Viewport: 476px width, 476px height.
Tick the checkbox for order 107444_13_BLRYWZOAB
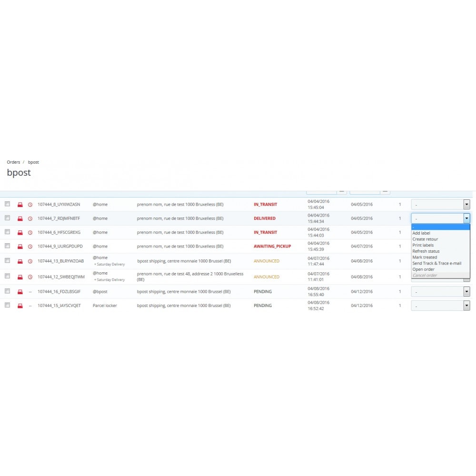pyautogui.click(x=7, y=260)
